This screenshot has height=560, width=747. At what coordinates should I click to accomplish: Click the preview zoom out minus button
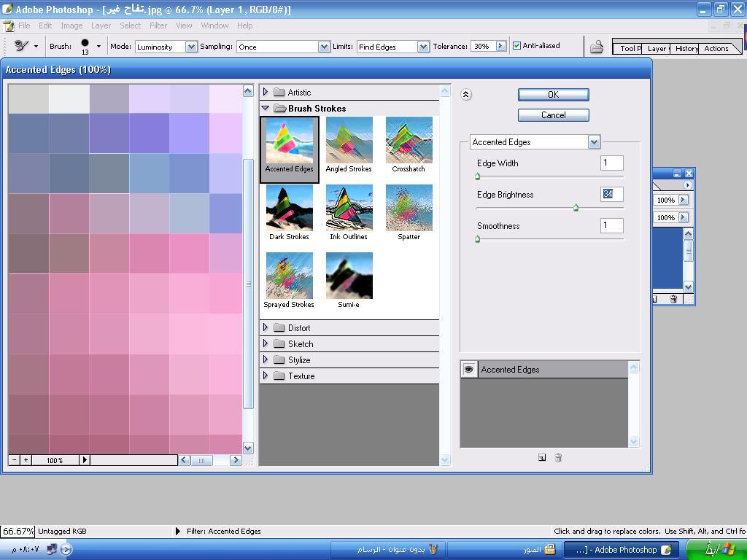tap(15, 460)
